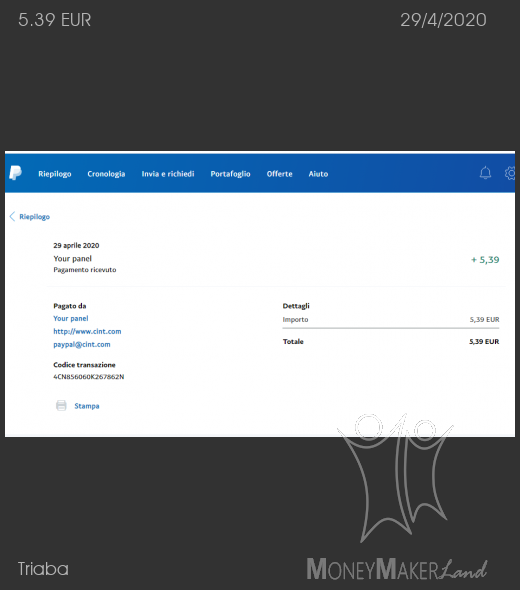Visit the http://www.cint.com link
Image resolution: width=520 pixels, height=590 pixels.
87,331
